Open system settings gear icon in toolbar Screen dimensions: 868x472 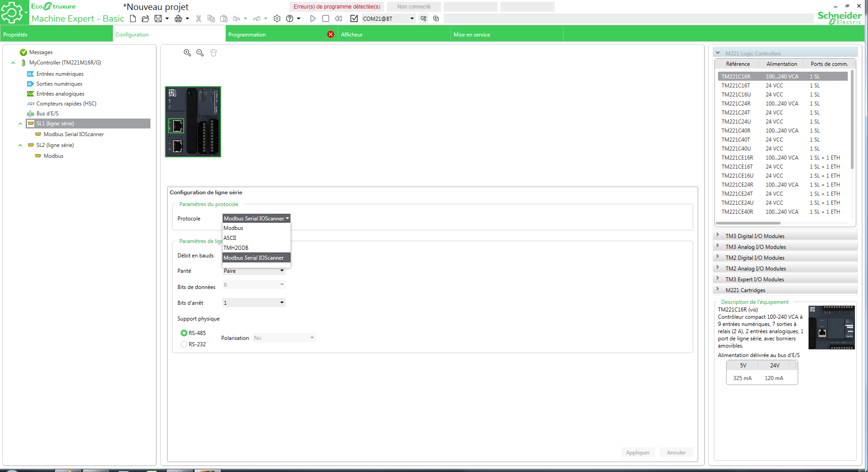point(277,18)
